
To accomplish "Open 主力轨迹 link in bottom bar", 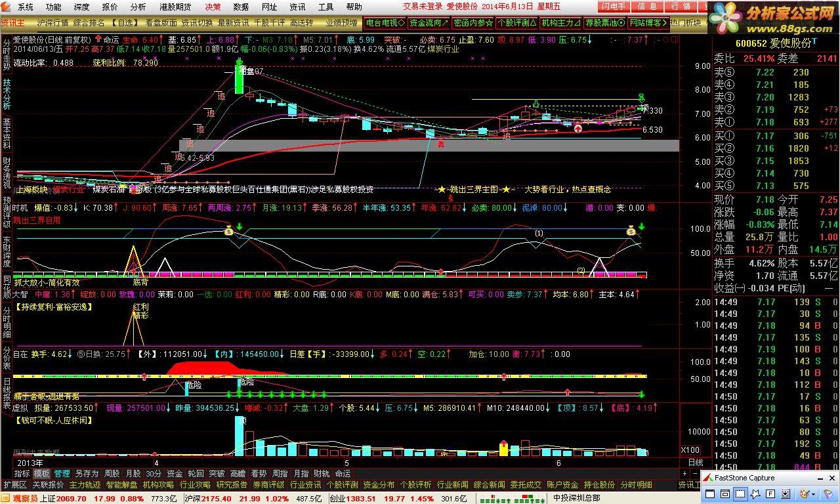I will coord(85,484).
